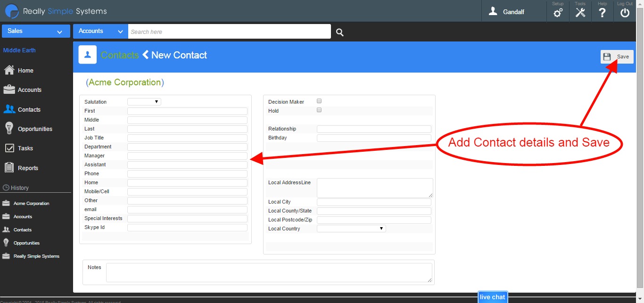Click the back chevron before New Contact
Viewport: 644px width, 303px height.
[x=146, y=55]
